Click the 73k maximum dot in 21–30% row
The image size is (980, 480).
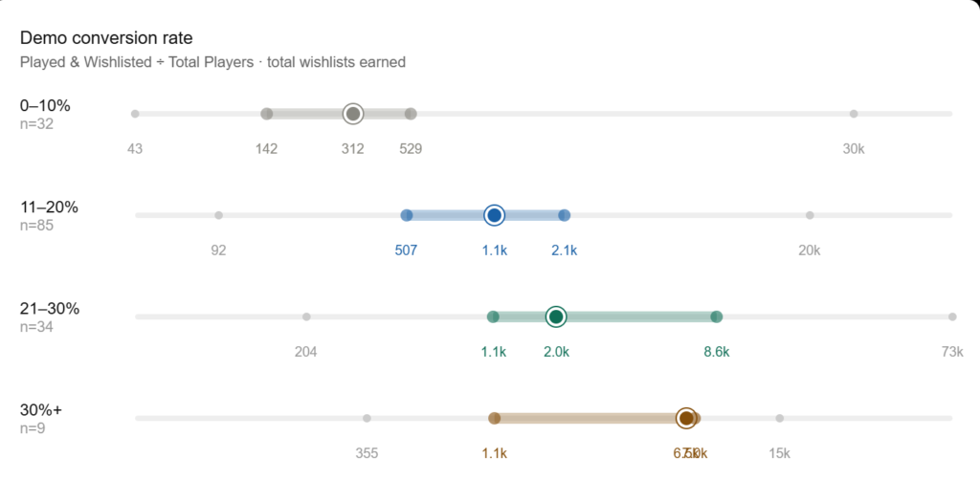pyautogui.click(x=952, y=316)
